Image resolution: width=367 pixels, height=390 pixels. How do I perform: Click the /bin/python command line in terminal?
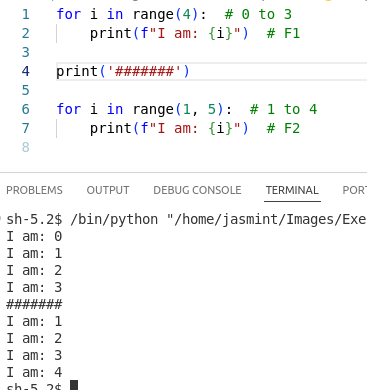[x=186, y=220]
